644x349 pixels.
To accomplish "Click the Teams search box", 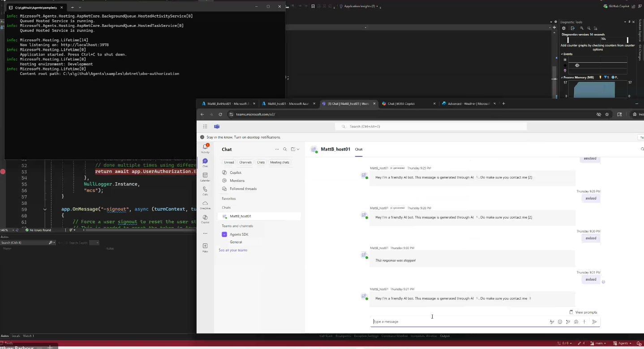I will tap(431, 126).
